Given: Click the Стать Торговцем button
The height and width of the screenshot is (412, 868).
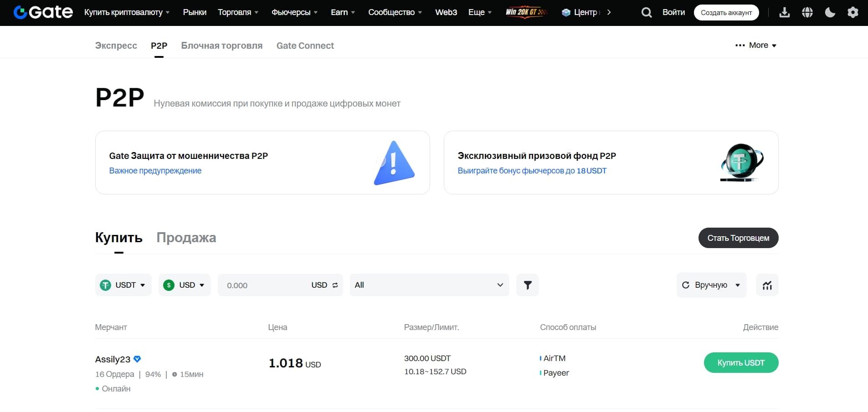Looking at the screenshot, I should (738, 238).
